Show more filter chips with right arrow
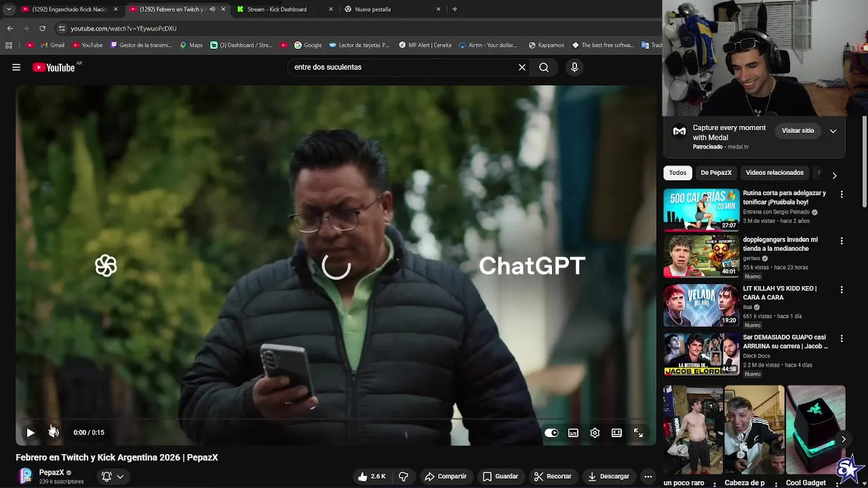Screen dimensions: 868x488 click(x=834, y=175)
